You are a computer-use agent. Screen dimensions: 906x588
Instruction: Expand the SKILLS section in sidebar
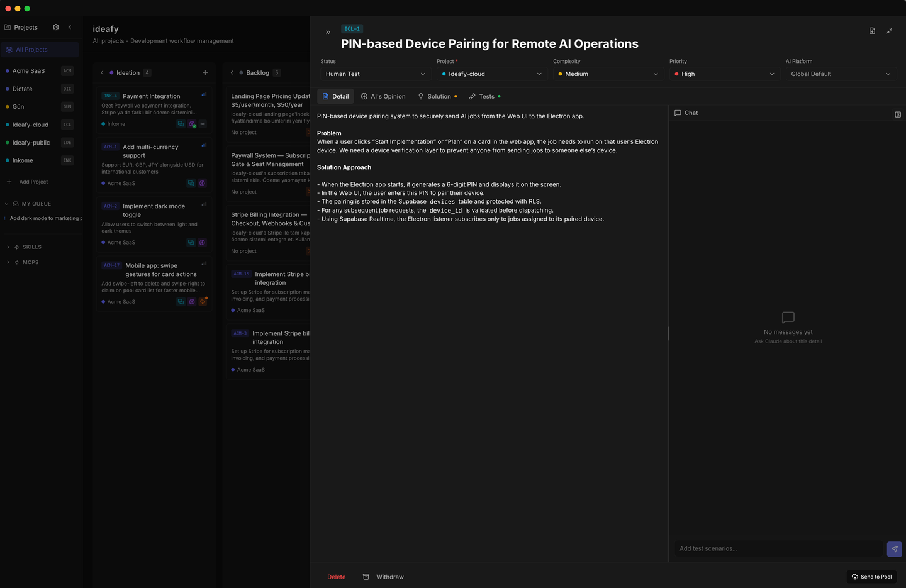click(x=26, y=247)
